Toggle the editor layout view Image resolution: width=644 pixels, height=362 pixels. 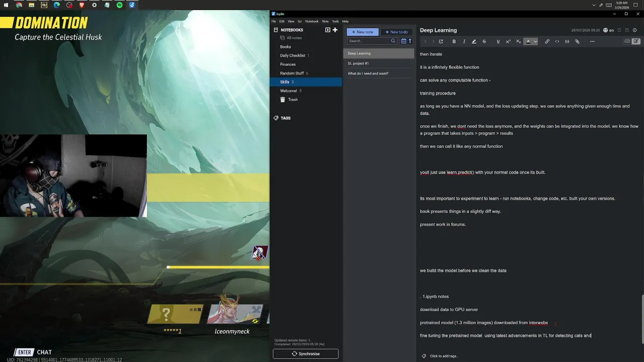click(x=627, y=30)
